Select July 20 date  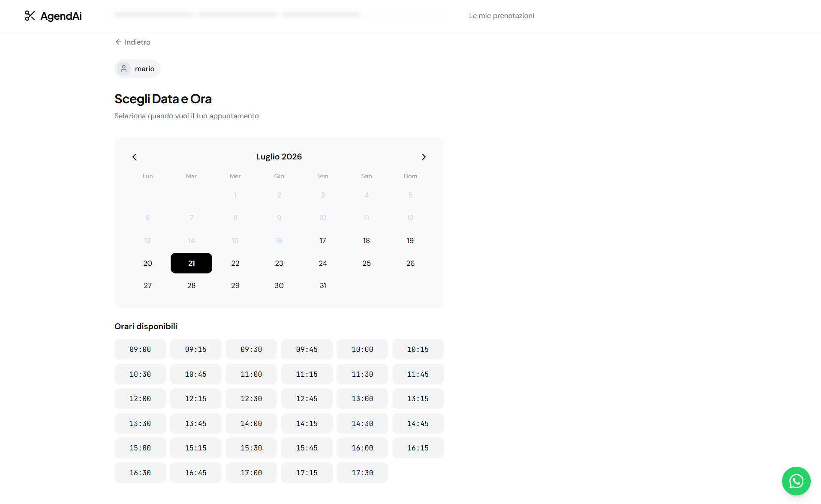click(147, 263)
